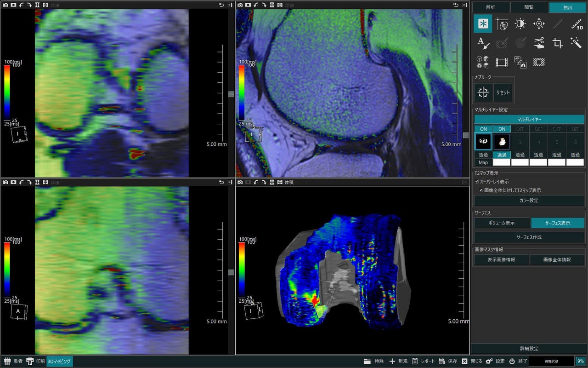Image resolution: width=588 pixels, height=368 pixels.
Task: Toggle the オーバーレイ表示 checkbox
Action: pos(477,182)
